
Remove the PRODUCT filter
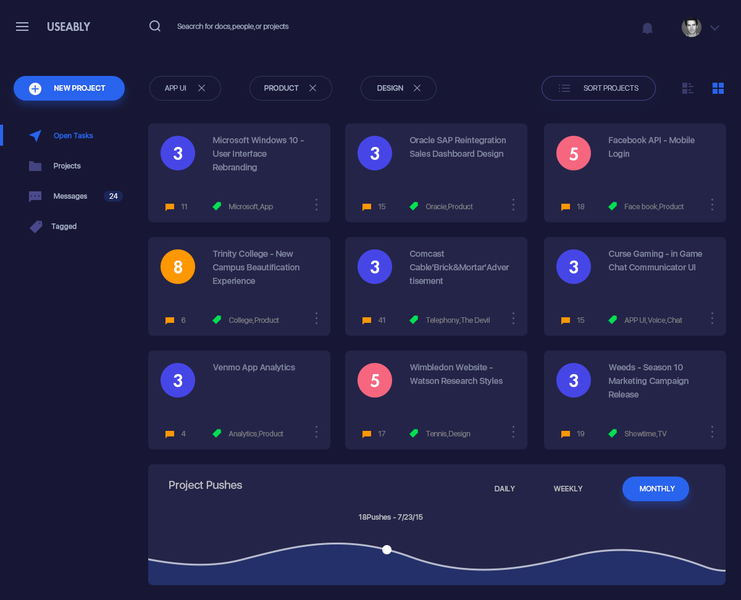click(312, 88)
